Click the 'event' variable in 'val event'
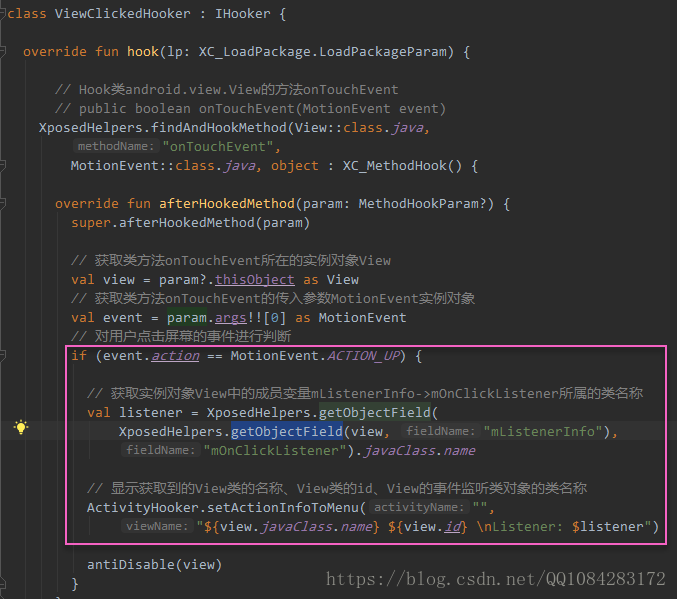 point(123,318)
